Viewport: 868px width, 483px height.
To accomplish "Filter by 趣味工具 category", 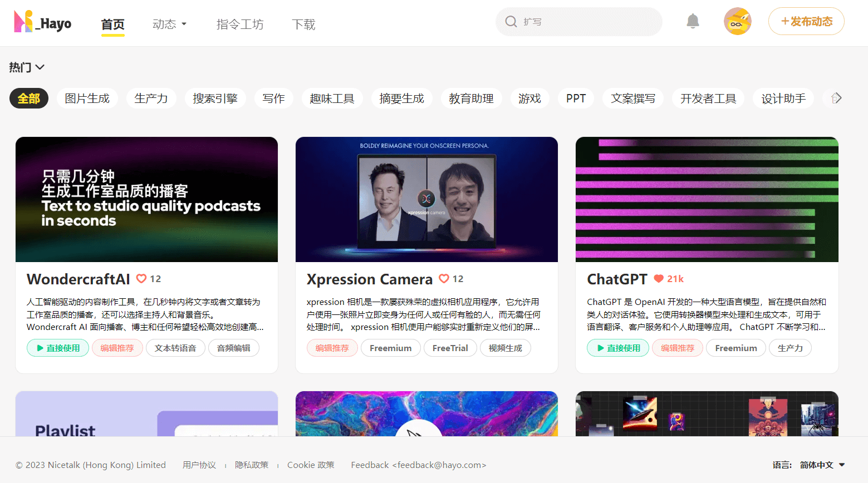I will point(332,98).
